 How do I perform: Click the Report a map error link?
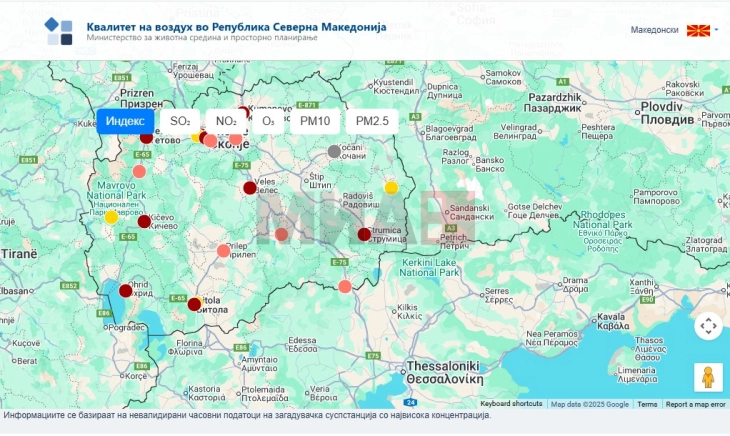[x=695, y=404]
